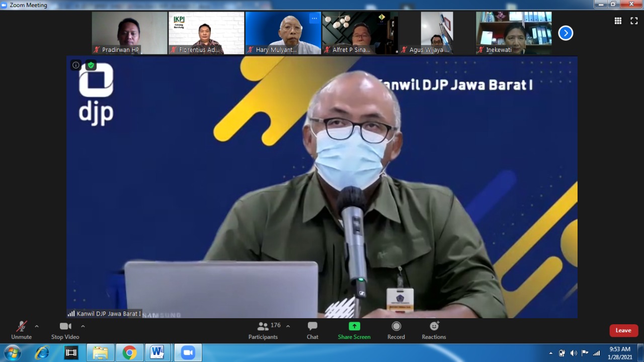Expand audio options arrow next to Unmute

pyautogui.click(x=37, y=326)
